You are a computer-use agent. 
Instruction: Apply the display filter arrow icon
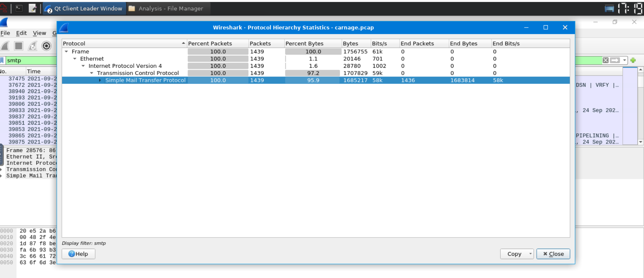tap(615, 60)
